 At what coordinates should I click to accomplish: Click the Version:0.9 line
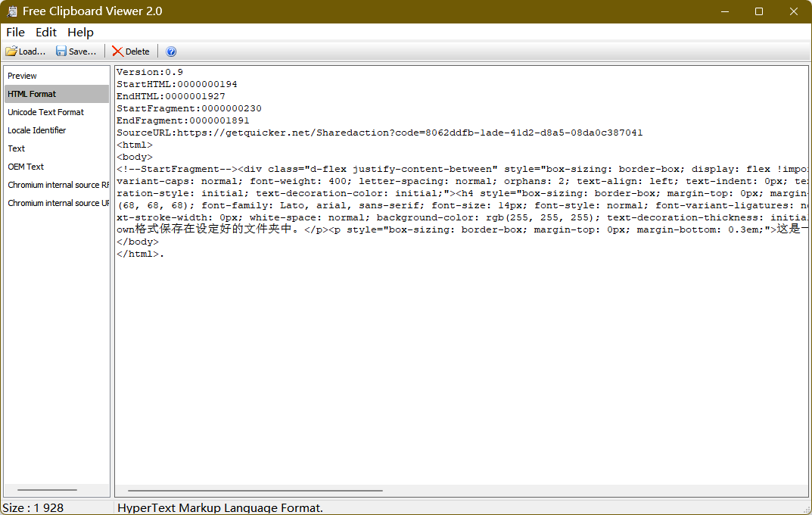(x=150, y=72)
